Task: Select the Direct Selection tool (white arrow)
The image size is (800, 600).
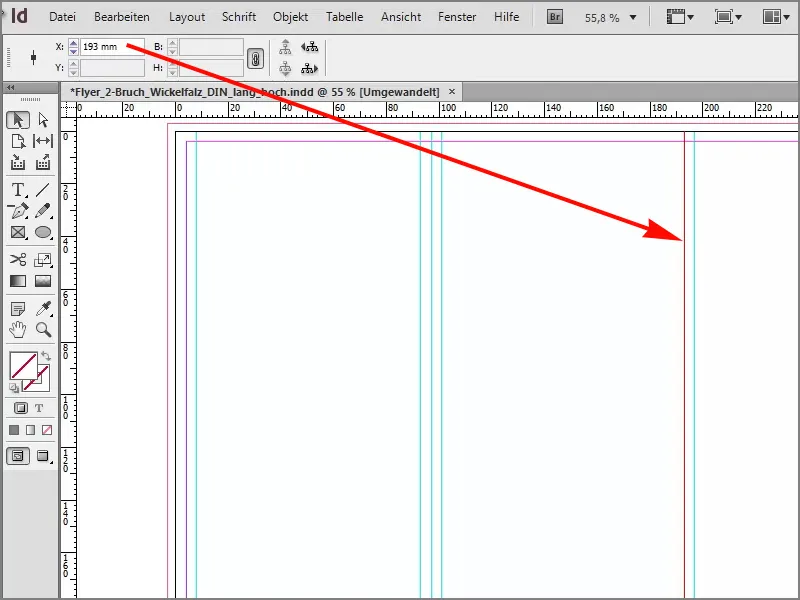Action: pyautogui.click(x=43, y=120)
